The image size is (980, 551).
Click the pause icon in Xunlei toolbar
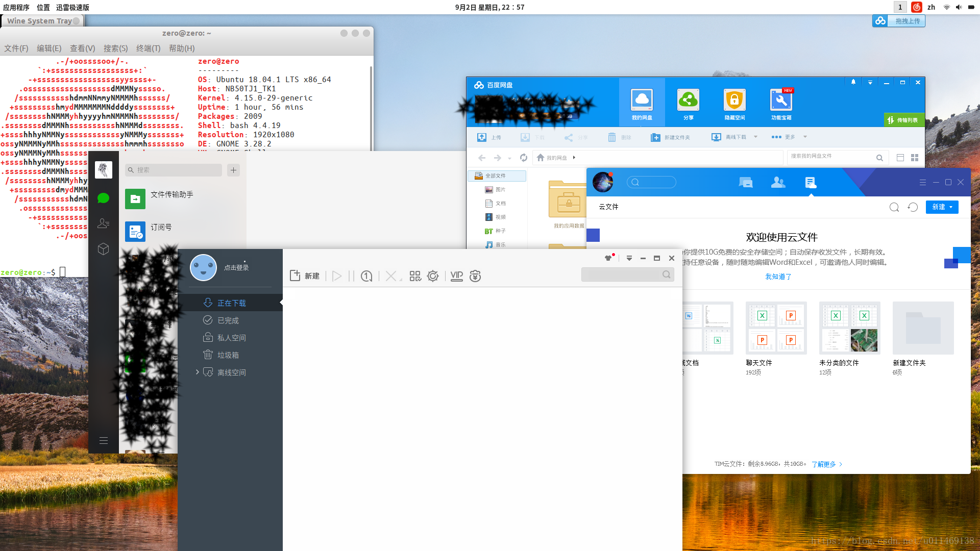(x=351, y=276)
